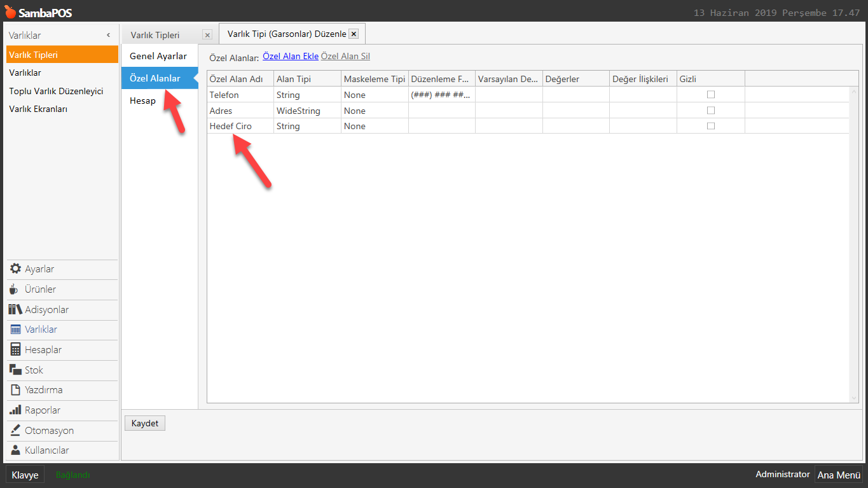Image resolution: width=868 pixels, height=488 pixels.
Task: Open Kullanıcılar via the person icon
Action: click(x=15, y=450)
